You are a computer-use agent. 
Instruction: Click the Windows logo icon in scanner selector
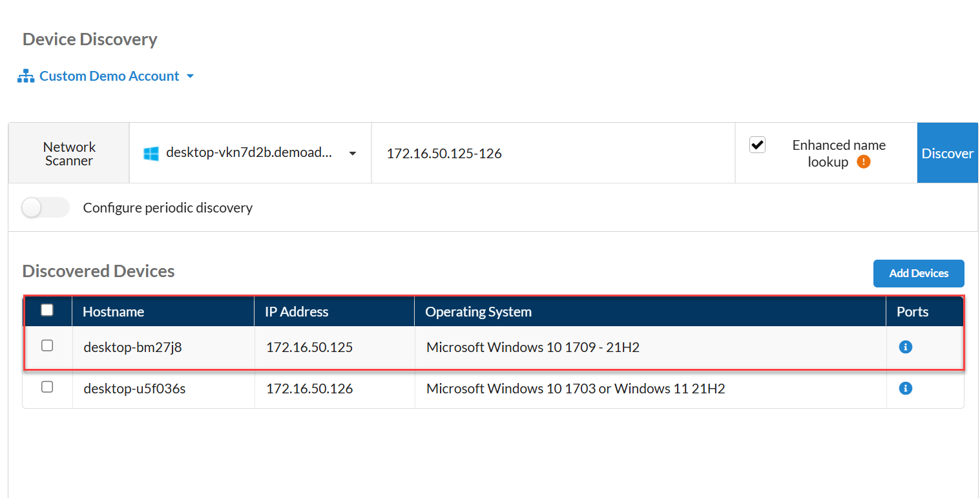tap(151, 153)
